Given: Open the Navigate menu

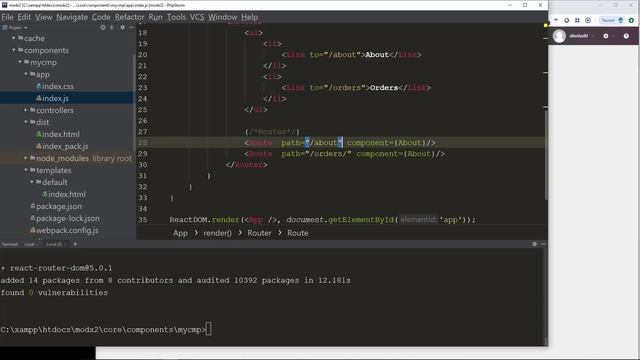Looking at the screenshot, I should coord(72,17).
